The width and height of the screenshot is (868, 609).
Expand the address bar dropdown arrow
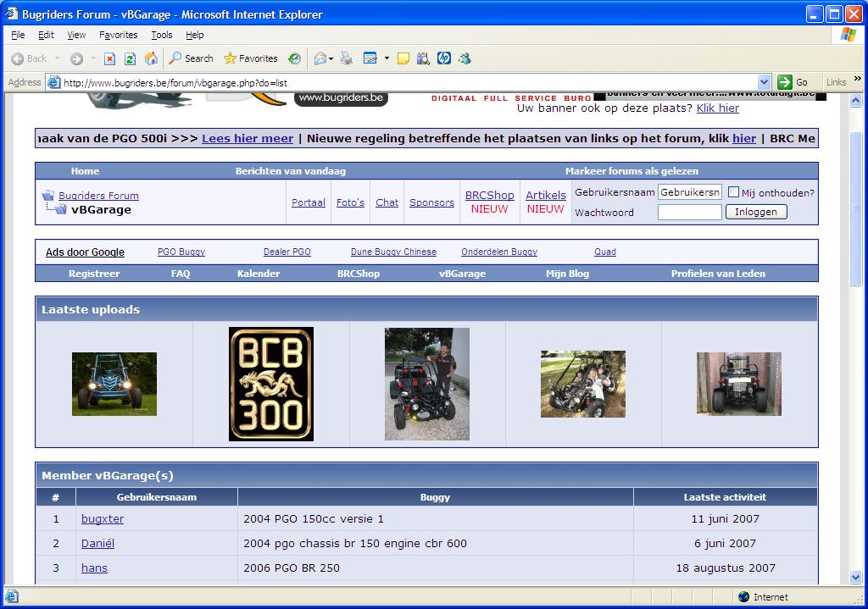764,82
